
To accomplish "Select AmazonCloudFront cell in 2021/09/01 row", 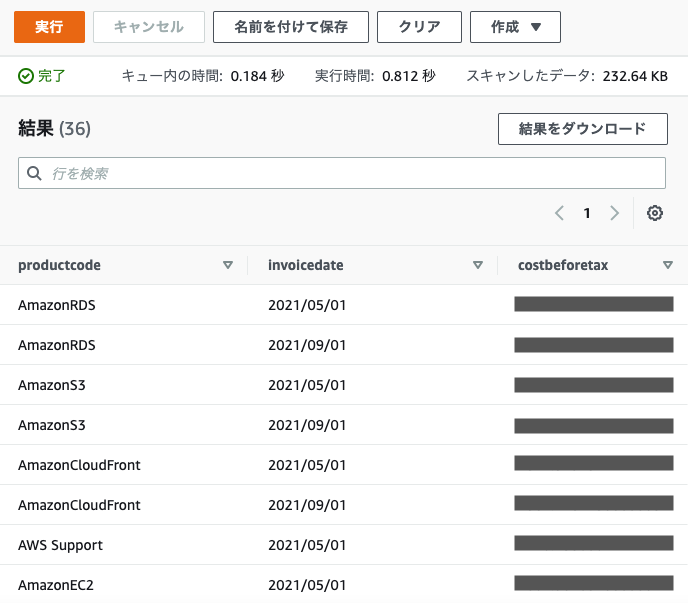I will (x=79, y=505).
